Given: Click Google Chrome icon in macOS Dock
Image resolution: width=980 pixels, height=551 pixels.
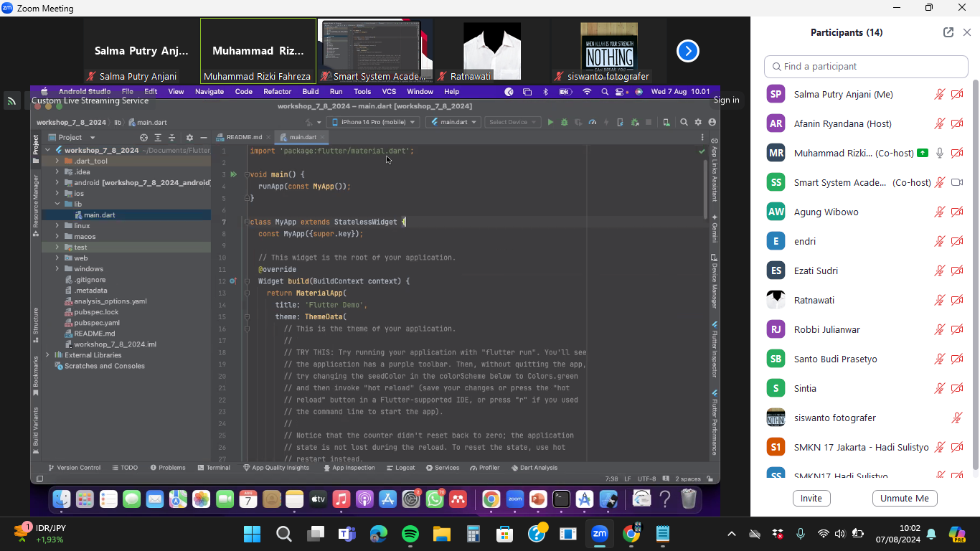Looking at the screenshot, I should point(491,499).
